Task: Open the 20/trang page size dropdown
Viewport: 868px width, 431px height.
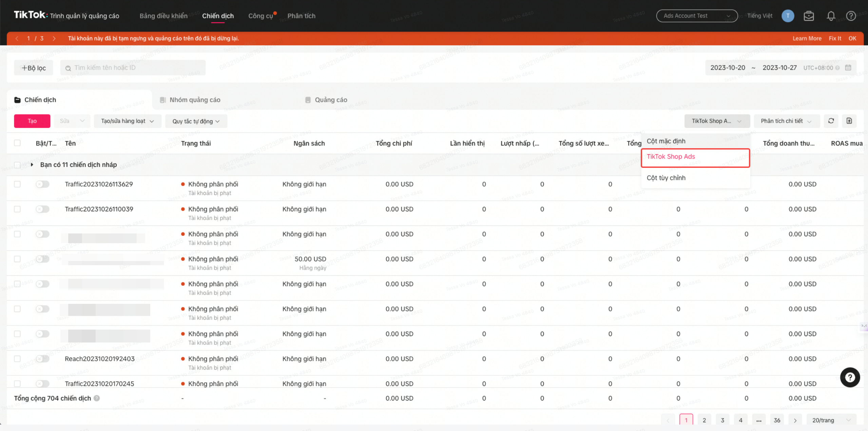Action: coord(831,420)
